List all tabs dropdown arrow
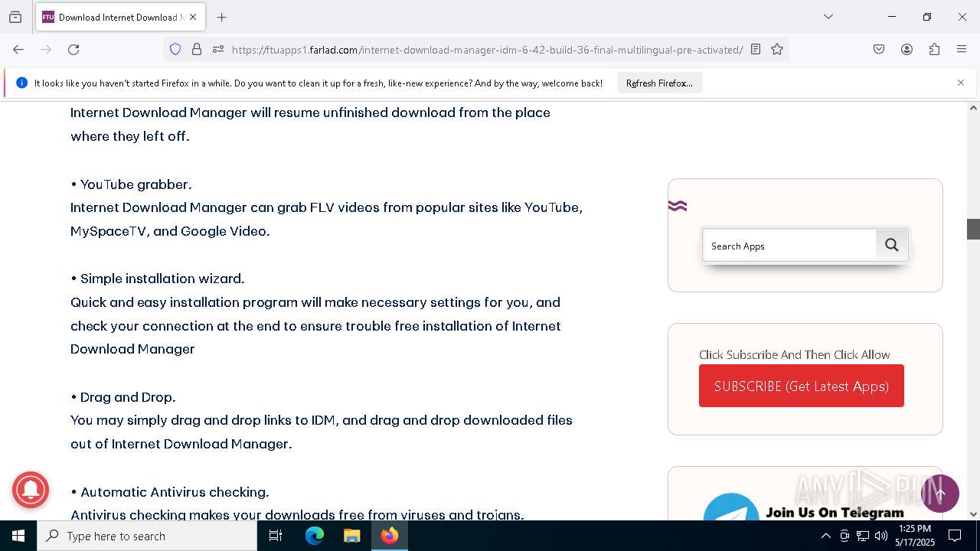The height and width of the screenshot is (551, 980). [x=828, y=17]
